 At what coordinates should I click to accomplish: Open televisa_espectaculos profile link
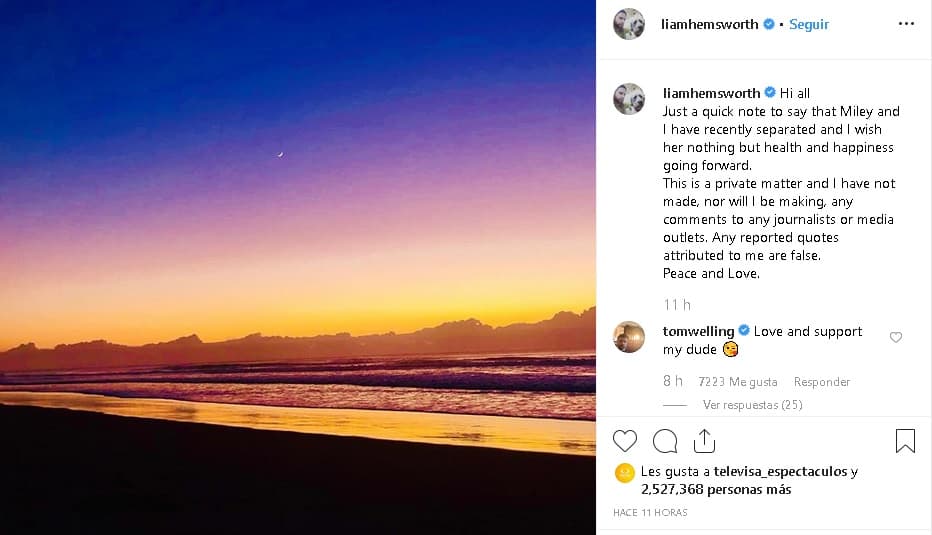pos(780,471)
